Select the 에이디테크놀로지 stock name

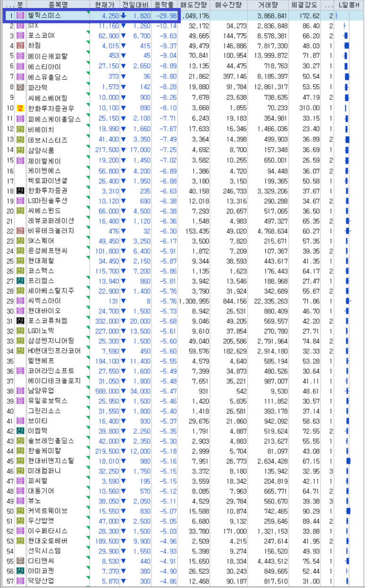[x=54, y=381]
